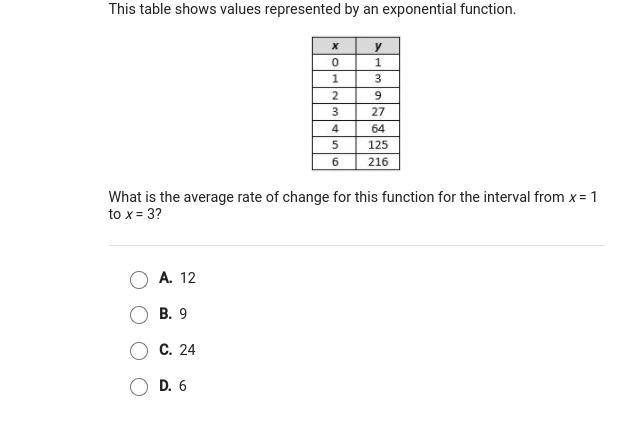Click the x column header cell
Viewport: 629px width, 425px height.
pos(334,46)
